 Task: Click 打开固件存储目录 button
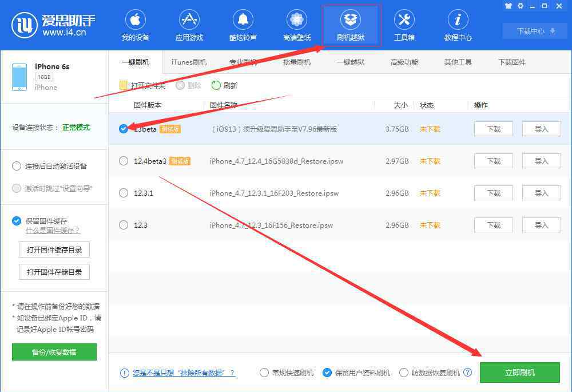click(x=54, y=272)
